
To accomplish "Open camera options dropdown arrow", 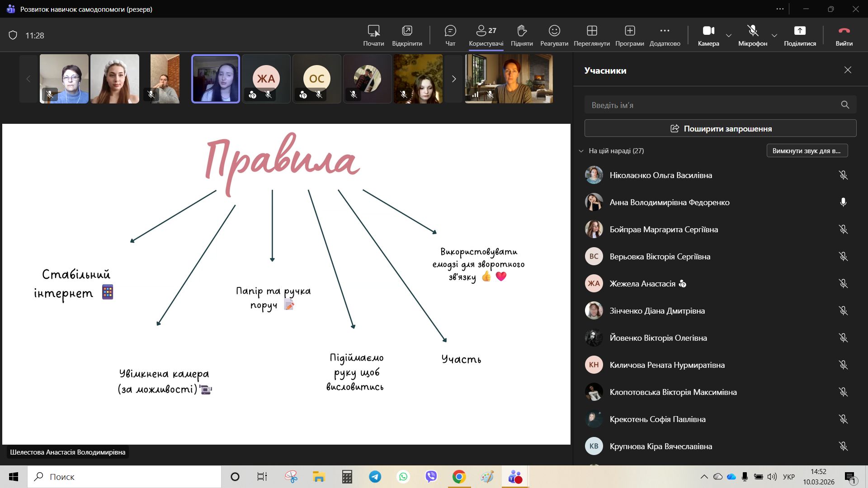I will pos(729,35).
